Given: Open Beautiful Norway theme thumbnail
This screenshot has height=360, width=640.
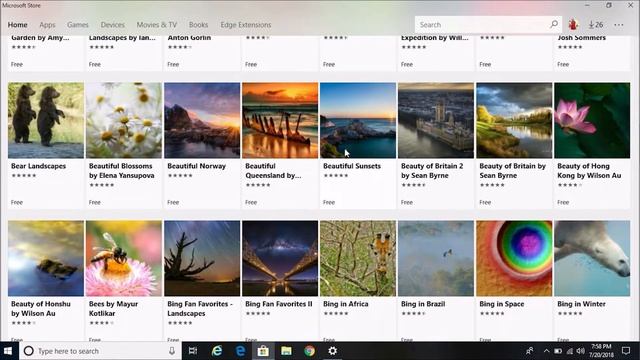Looking at the screenshot, I should [202, 120].
